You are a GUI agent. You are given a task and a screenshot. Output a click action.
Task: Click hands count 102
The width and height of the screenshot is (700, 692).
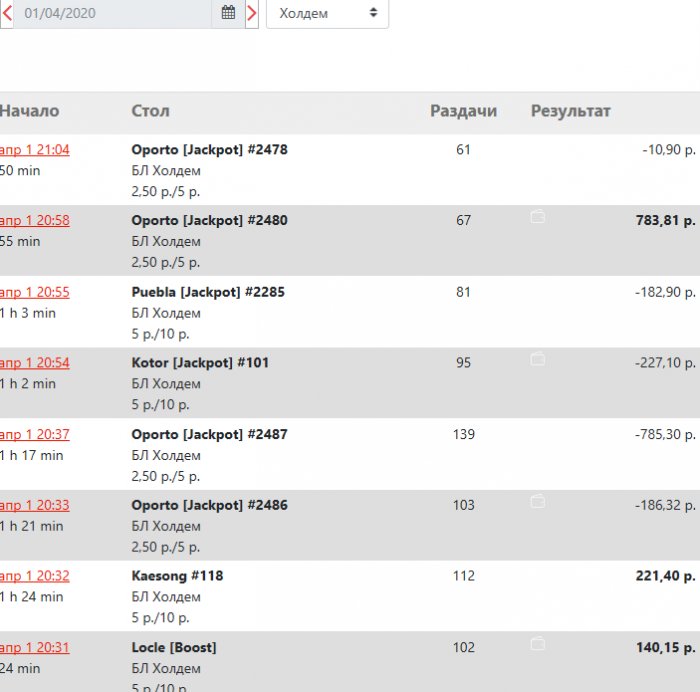coord(463,647)
